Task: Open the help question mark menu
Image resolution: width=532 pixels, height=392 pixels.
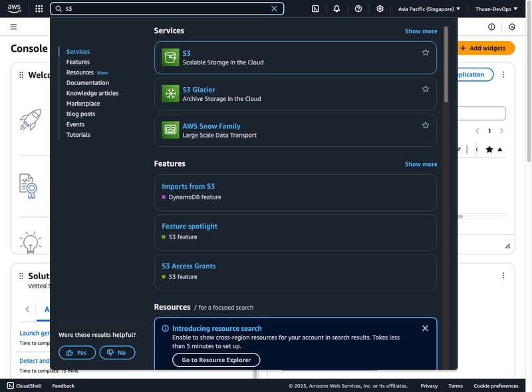Action: coord(358,9)
